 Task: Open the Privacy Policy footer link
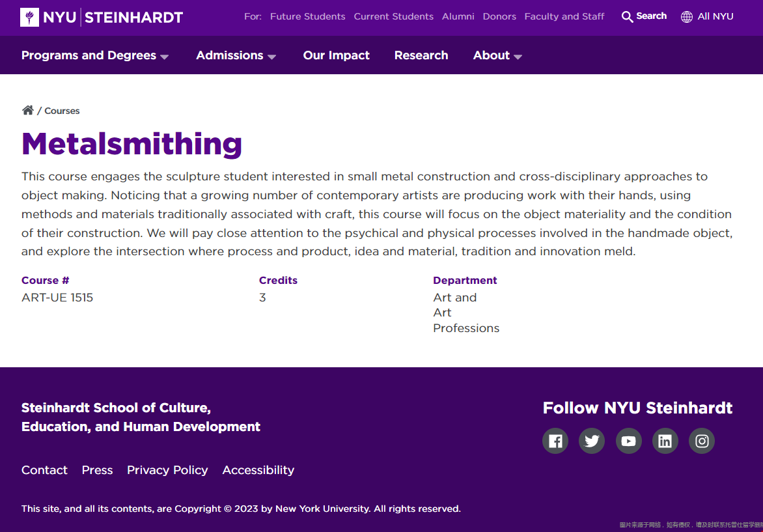tap(167, 470)
